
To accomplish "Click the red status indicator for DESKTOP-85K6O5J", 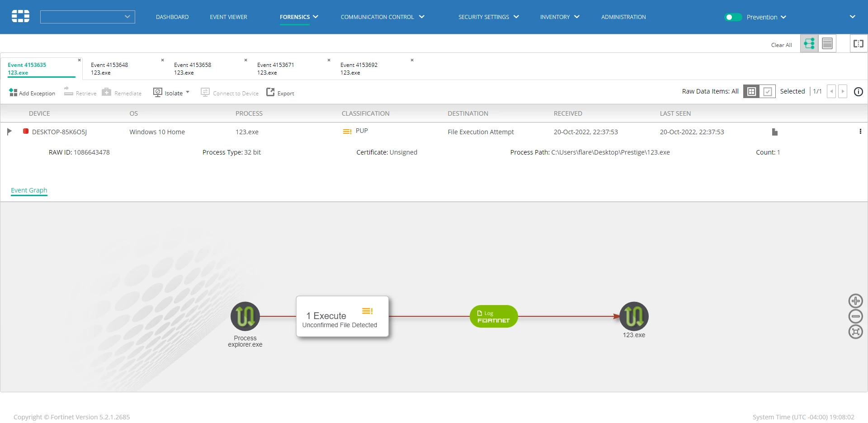I will coord(26,131).
